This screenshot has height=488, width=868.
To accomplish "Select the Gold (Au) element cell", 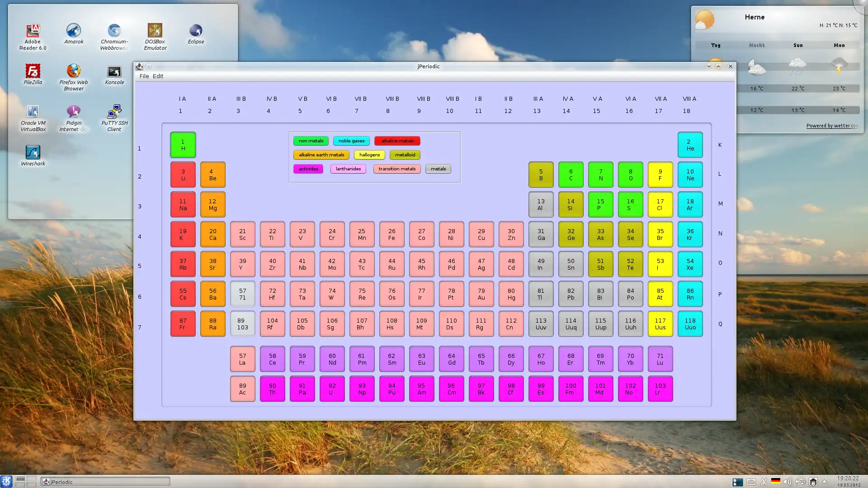I will coord(481,294).
